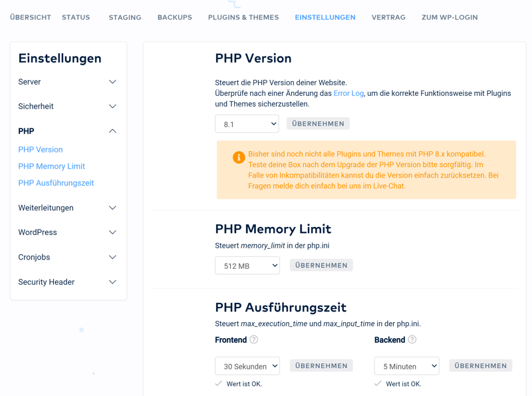Collapse the PHP section in sidebar

[112, 131]
